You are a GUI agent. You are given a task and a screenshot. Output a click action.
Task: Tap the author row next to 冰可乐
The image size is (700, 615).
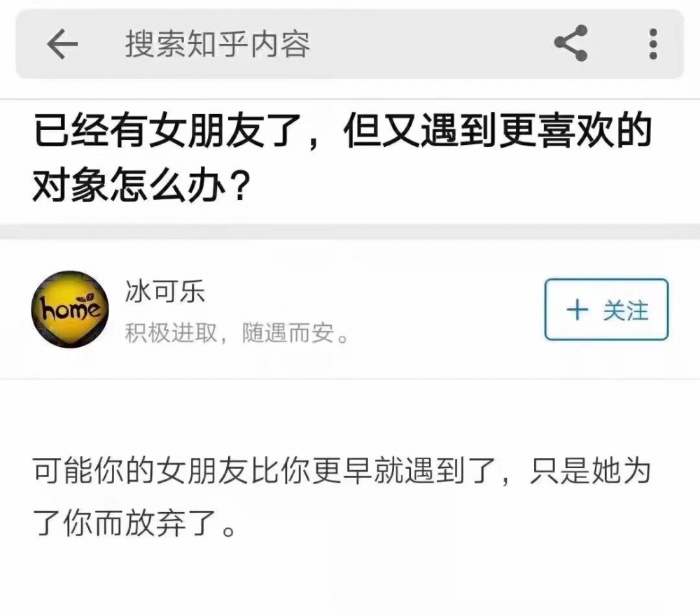[x=350, y=309]
